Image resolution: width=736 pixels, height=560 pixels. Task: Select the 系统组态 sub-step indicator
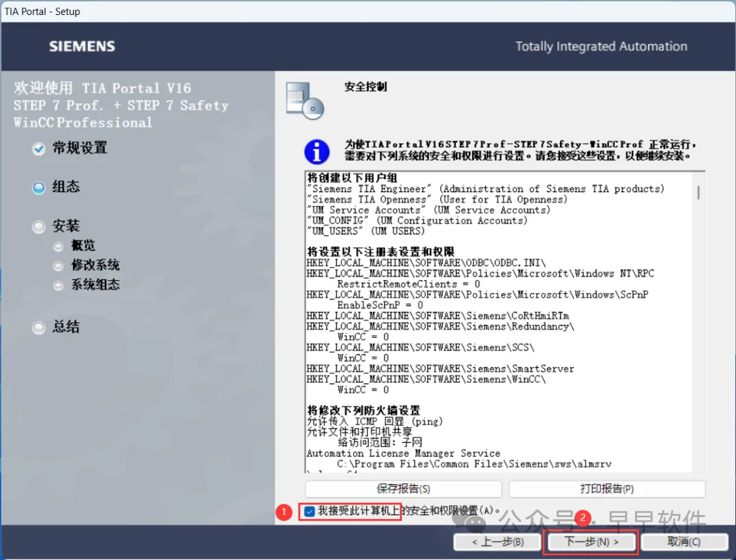click(58, 285)
